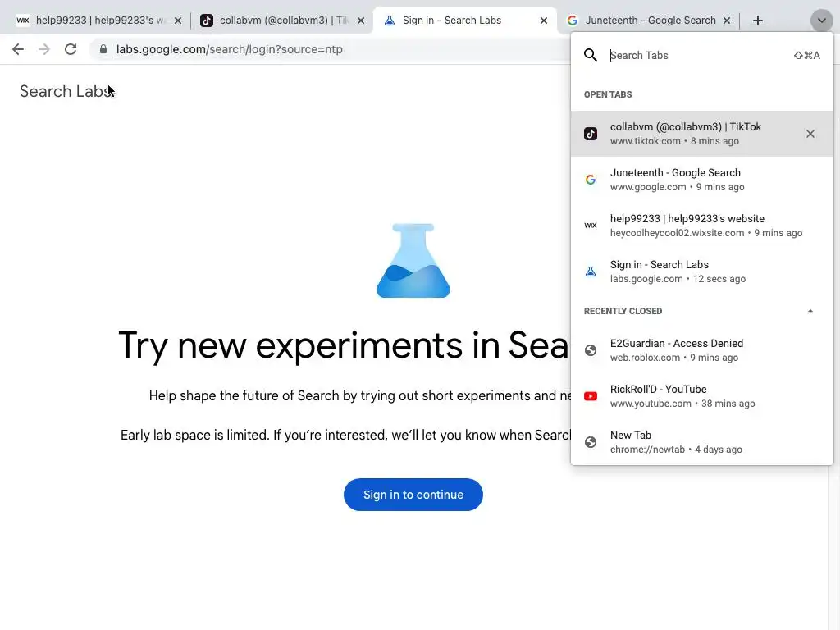Click the forward navigation arrow

tap(44, 49)
